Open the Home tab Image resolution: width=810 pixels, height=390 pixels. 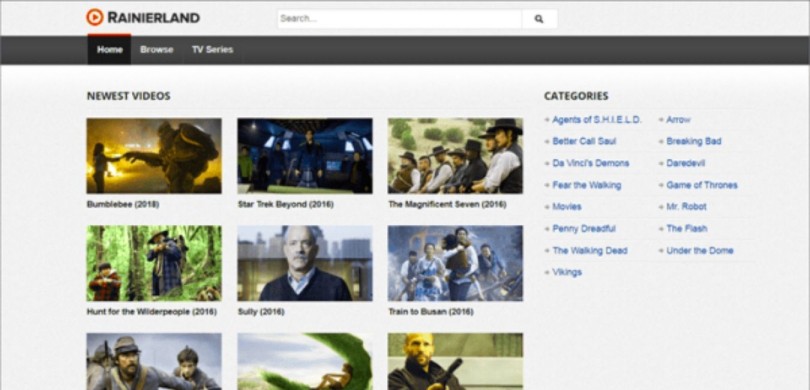pyautogui.click(x=110, y=50)
